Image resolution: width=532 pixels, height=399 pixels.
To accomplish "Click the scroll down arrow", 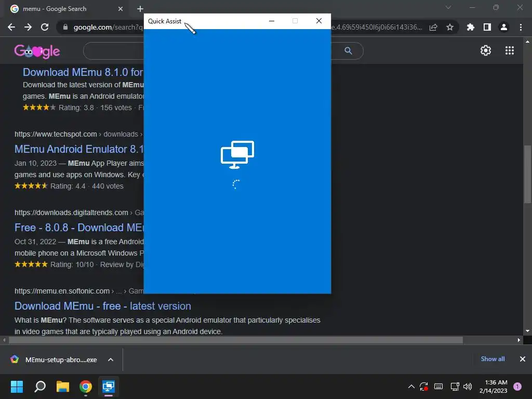I will coord(527,331).
